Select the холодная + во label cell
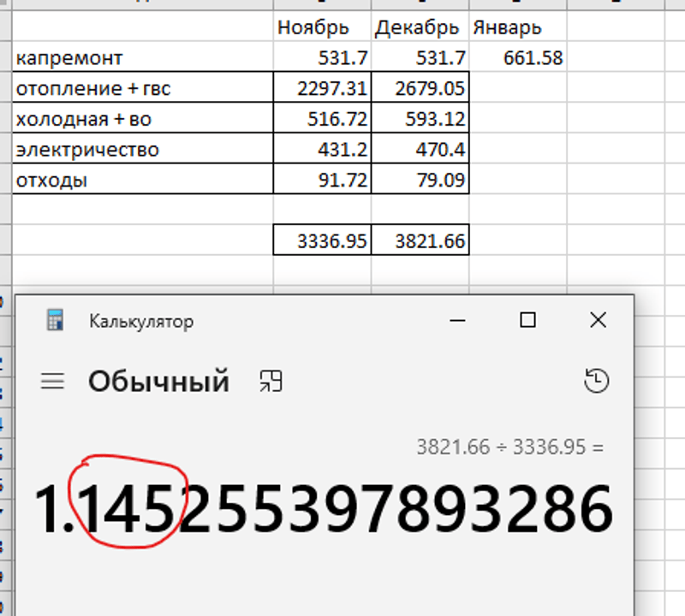 [142, 118]
